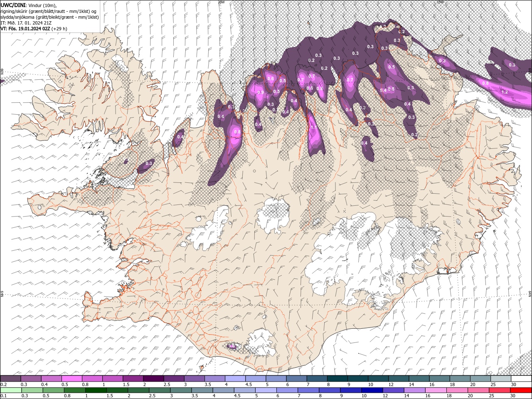This screenshot has height=399, width=532.
Task: Pick the bottom-row crimson swatch 25 to 30
Action: [x=499, y=390]
